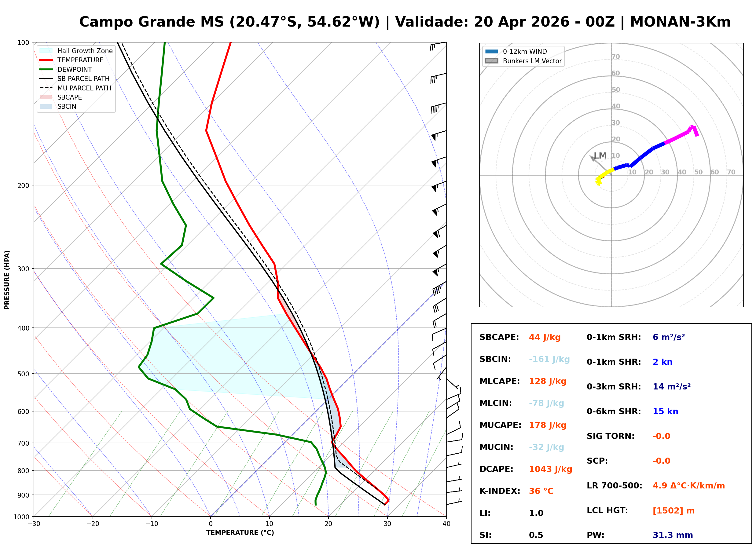The width and height of the screenshot is (756, 559).
Task: Click the blue 0-12km WIND legend swatch
Action: [491, 52]
